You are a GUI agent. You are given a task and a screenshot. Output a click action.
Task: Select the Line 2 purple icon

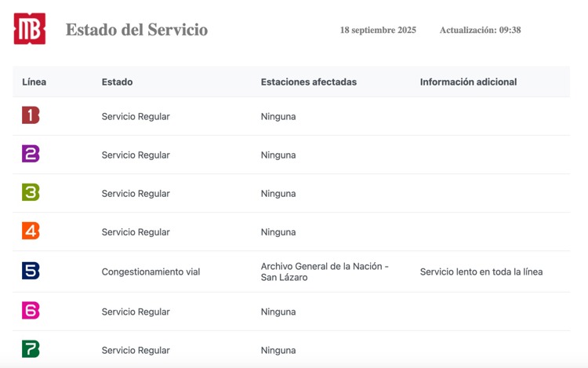31,154
